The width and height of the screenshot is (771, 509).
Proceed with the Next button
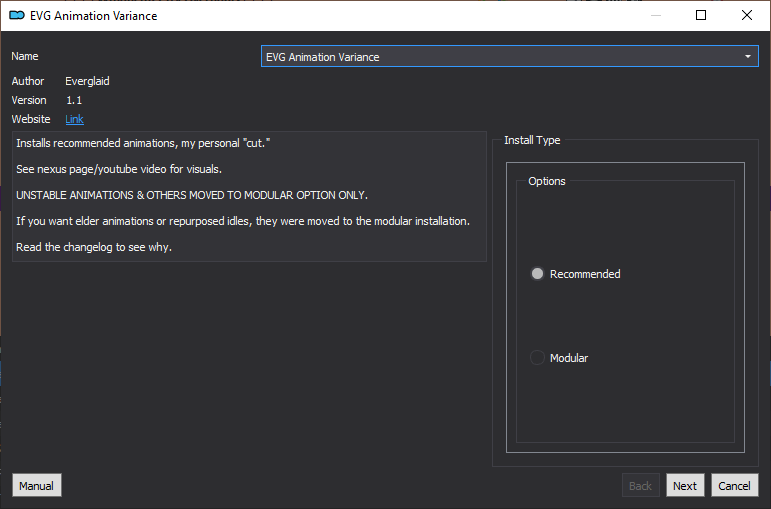[685, 486]
